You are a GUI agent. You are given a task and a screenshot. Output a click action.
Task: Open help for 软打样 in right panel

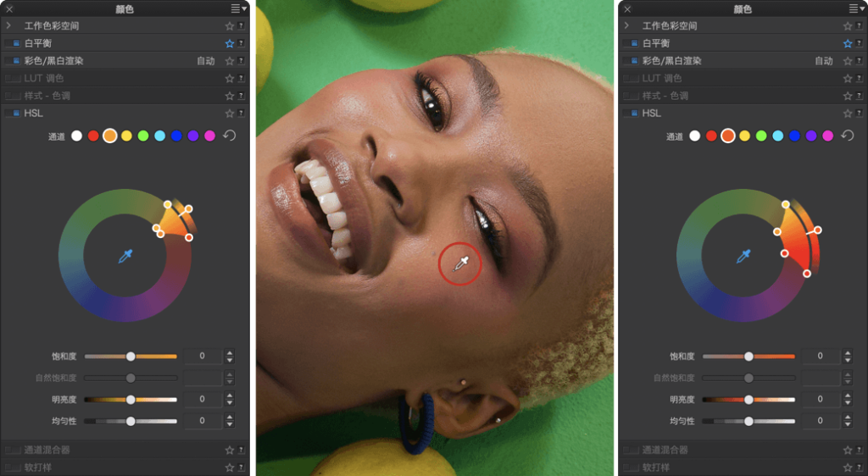pos(859,468)
